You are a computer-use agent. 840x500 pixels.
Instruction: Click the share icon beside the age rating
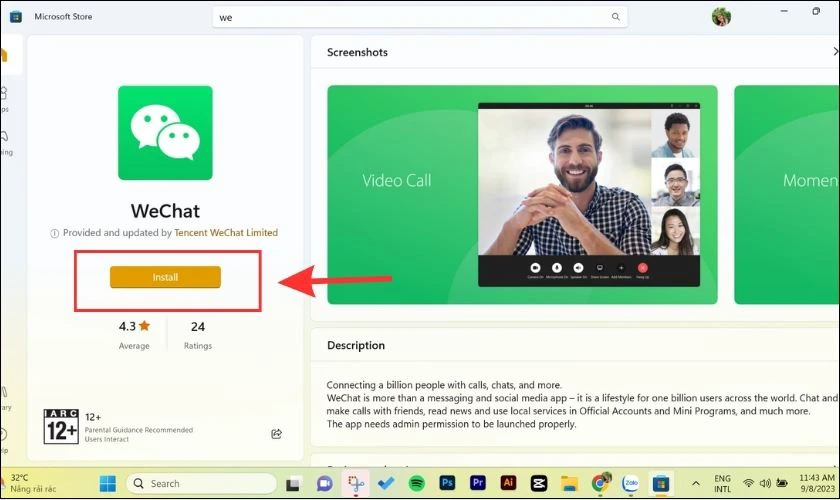[x=276, y=434]
